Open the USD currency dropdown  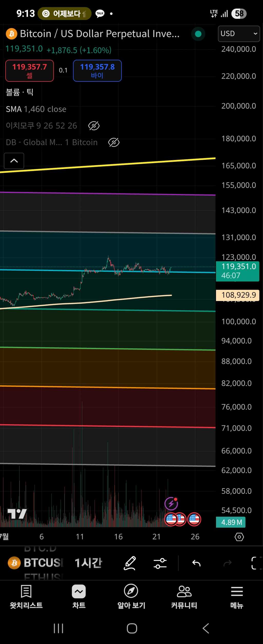(239, 34)
